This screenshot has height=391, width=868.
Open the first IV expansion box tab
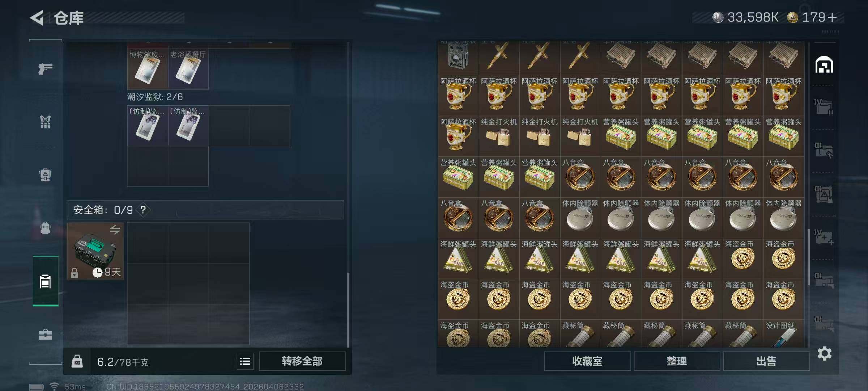click(x=824, y=107)
